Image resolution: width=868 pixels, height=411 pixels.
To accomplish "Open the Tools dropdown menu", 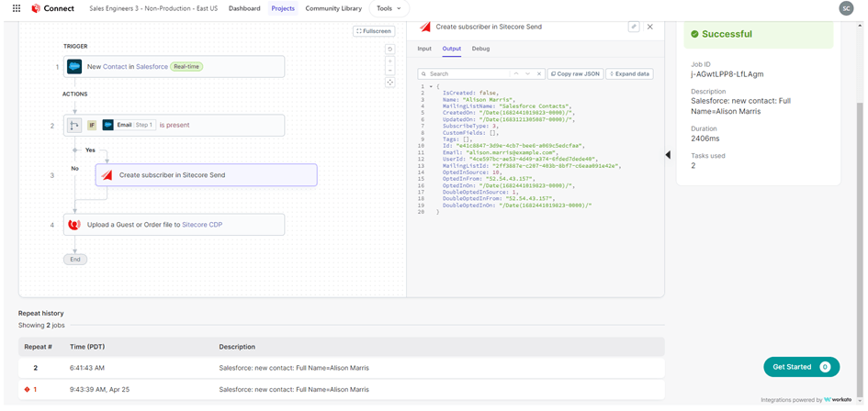I will point(389,8).
